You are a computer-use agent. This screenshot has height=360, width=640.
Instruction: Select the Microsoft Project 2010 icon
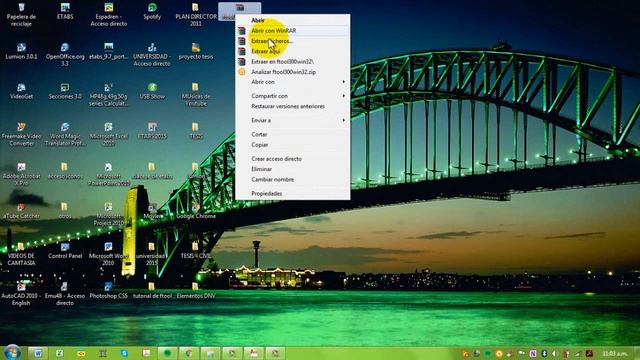click(x=109, y=214)
